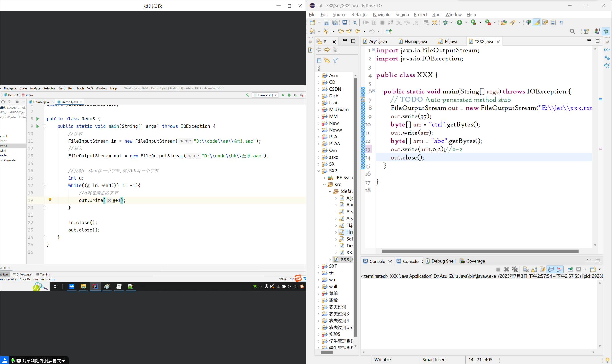Collapse the SX2 project tree node
Screen dimensions: 612x364
[x=319, y=171]
